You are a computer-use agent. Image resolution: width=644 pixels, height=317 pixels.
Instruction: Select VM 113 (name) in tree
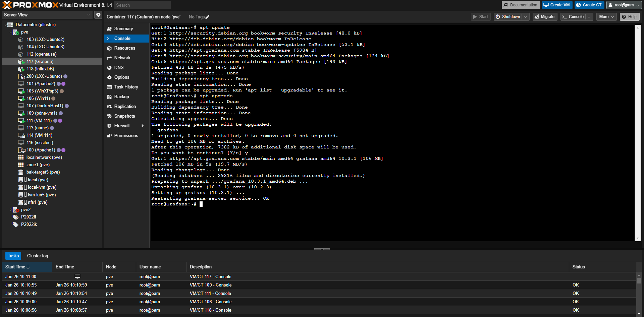point(38,128)
